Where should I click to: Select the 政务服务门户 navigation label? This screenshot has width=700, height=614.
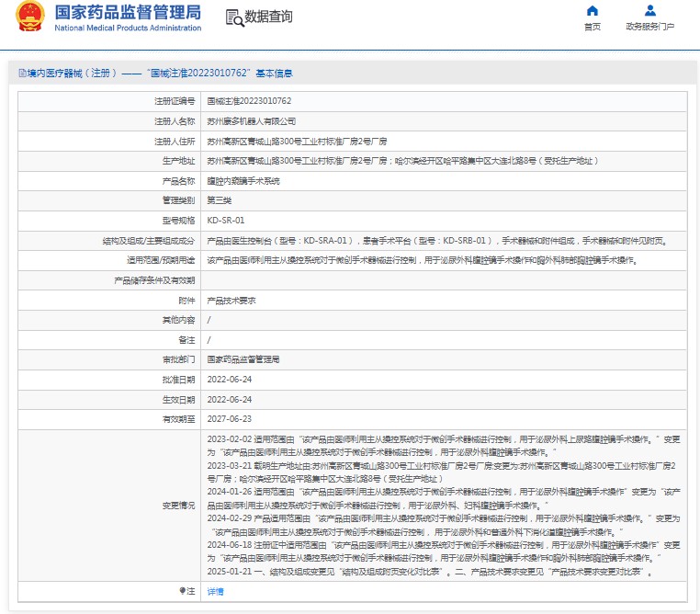[x=649, y=27]
